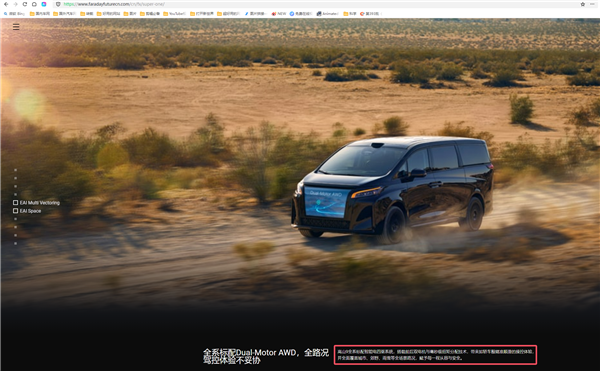
Task: Click the shield security icon in address bar
Action: coord(58,4)
